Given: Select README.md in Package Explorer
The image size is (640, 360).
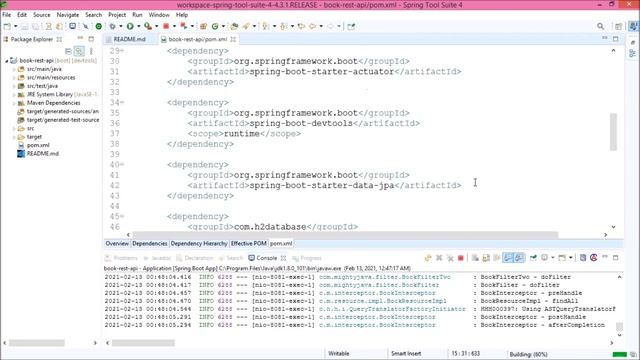Looking at the screenshot, I should [42, 154].
